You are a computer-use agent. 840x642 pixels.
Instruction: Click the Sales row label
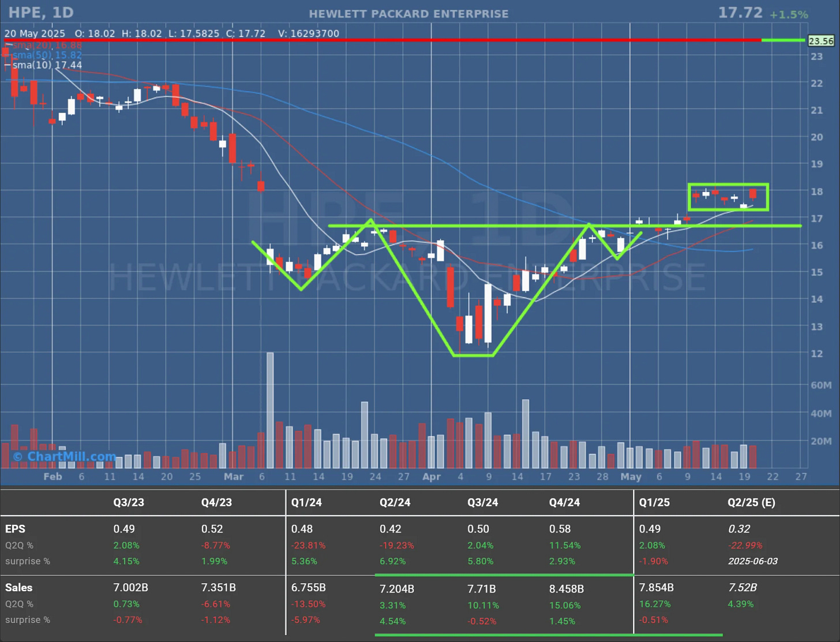[x=18, y=588]
